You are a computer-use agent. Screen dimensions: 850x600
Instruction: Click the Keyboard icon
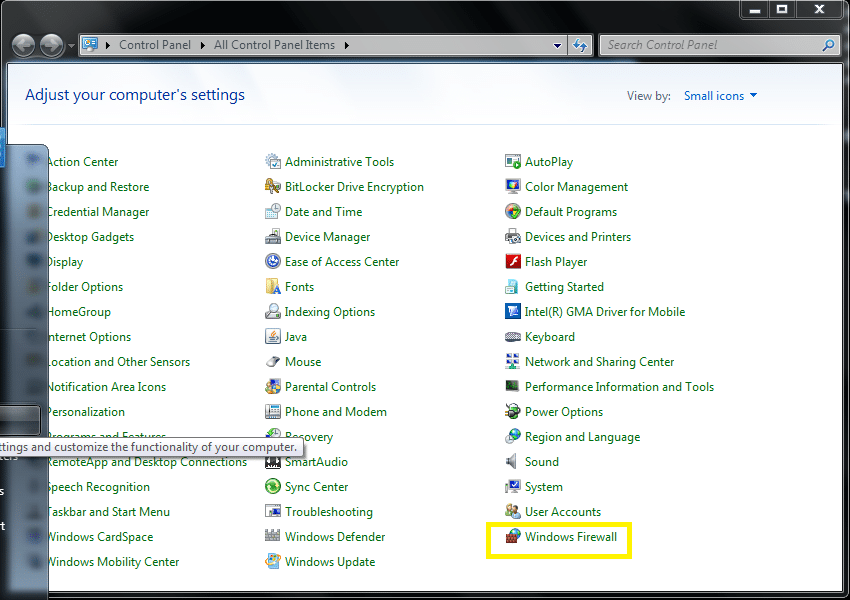pyautogui.click(x=513, y=336)
